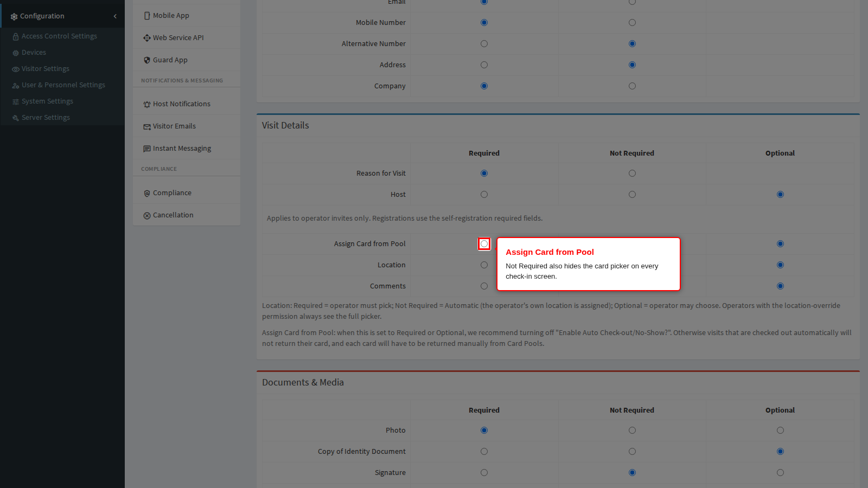The height and width of the screenshot is (488, 868).
Task: Set Host to Not Required
Action: pyautogui.click(x=632, y=195)
